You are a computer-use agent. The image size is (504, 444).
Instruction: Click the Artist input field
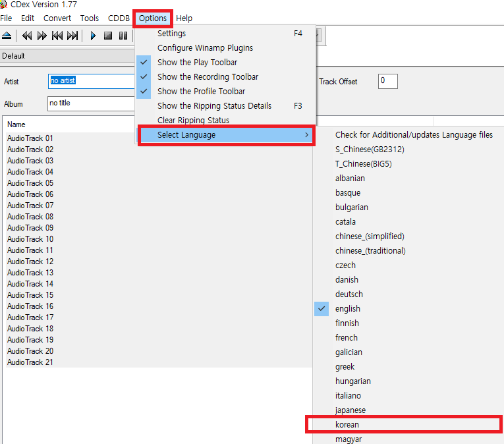92,81
